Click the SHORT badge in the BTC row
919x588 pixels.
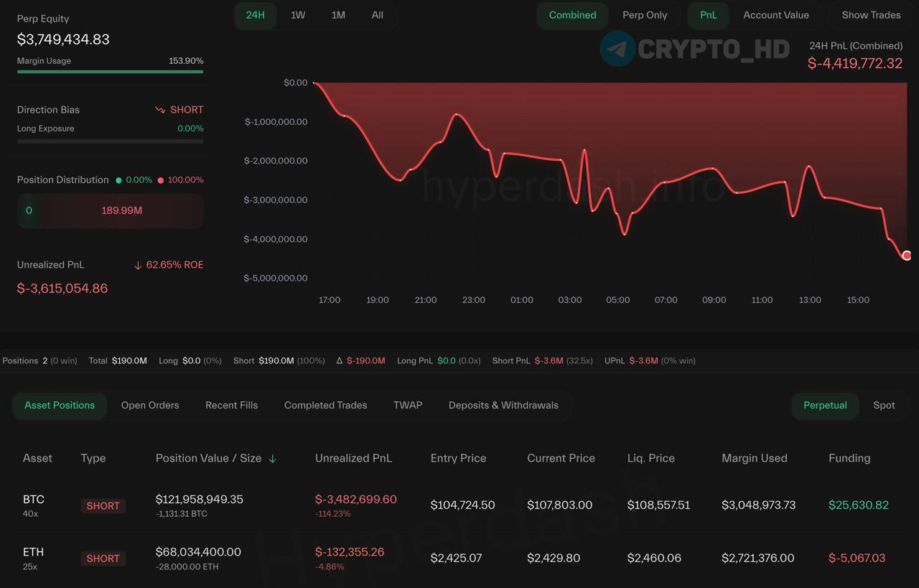(103, 506)
